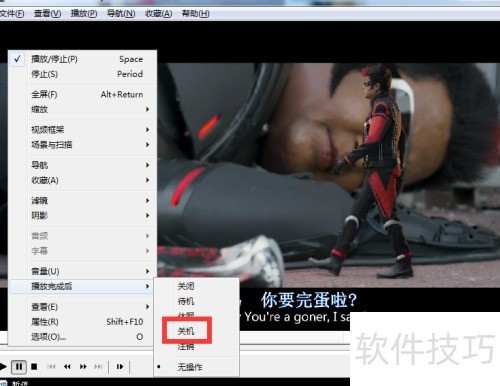Select 关闭 in the after-playback submenu

click(197, 286)
